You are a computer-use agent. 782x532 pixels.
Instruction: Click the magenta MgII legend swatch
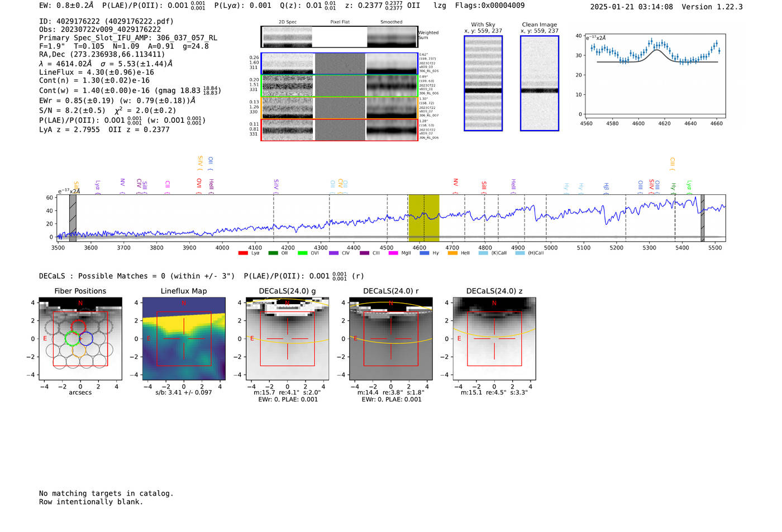pyautogui.click(x=393, y=253)
